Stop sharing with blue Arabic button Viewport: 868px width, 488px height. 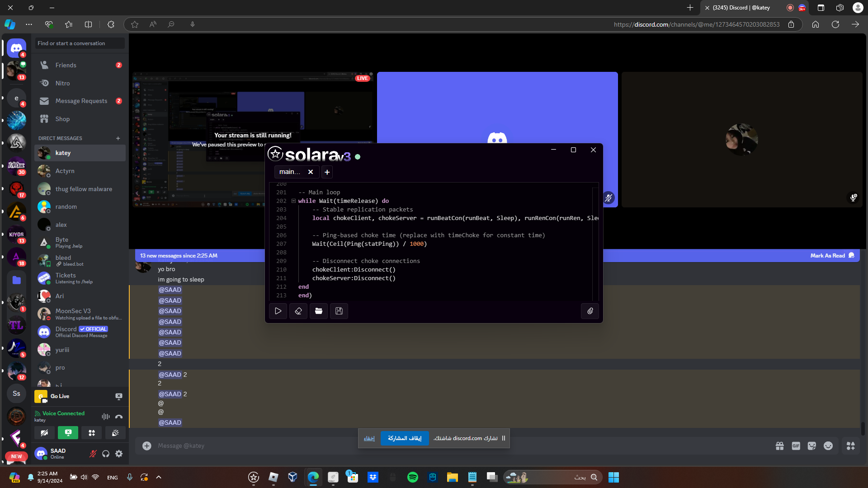pos(405,438)
